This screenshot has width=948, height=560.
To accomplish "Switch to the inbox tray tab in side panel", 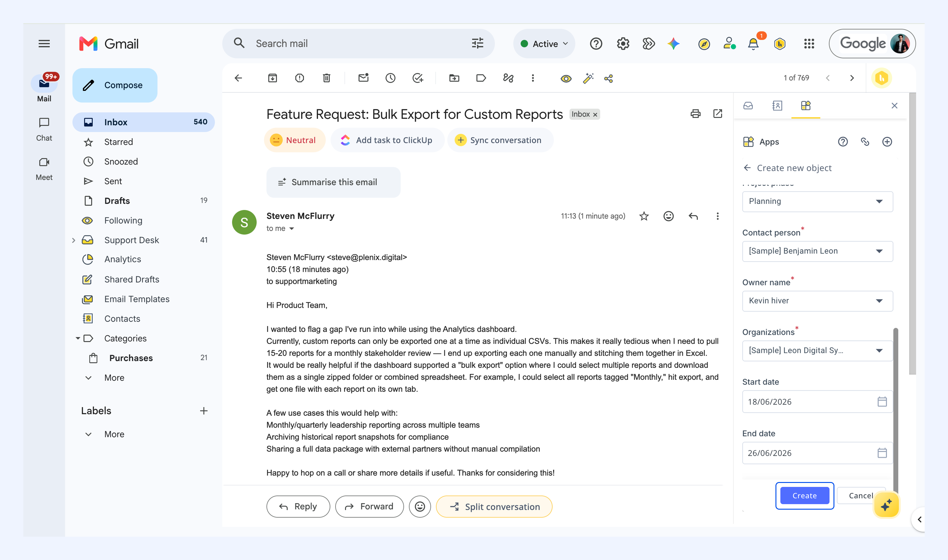I will (748, 106).
